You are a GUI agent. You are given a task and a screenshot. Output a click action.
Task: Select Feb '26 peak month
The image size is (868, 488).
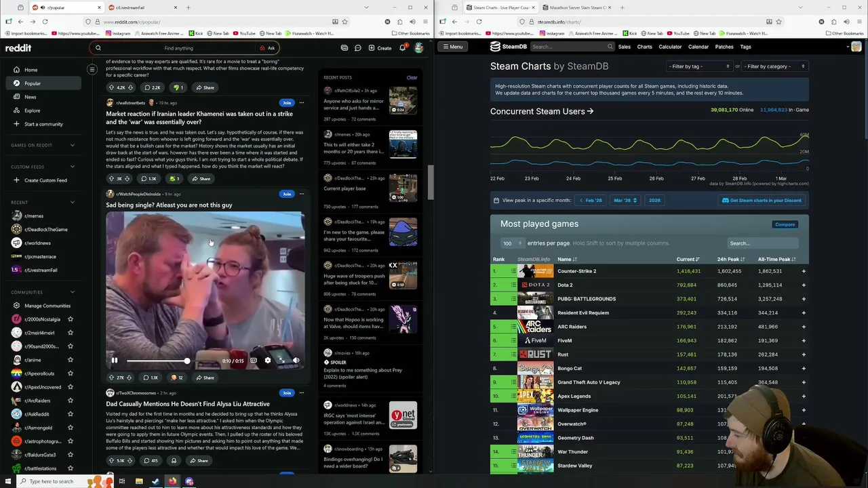[591, 201]
